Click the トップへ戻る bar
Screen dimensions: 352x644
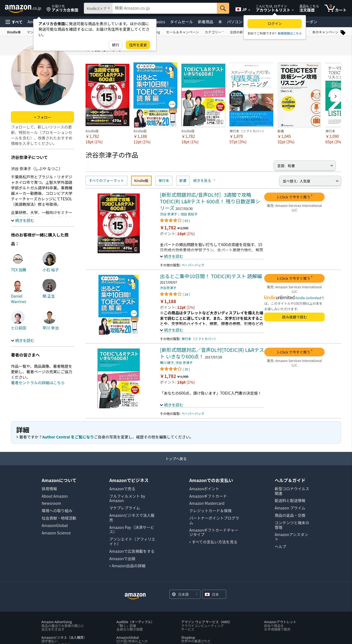coord(176,458)
